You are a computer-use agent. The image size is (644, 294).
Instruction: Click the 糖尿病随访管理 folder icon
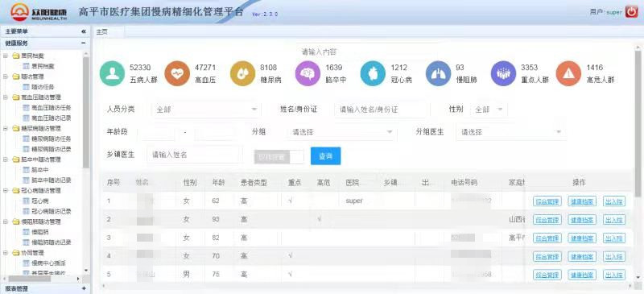[16, 128]
